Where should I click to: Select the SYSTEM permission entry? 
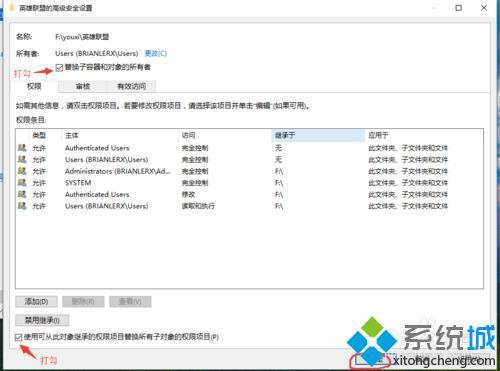coord(249,183)
